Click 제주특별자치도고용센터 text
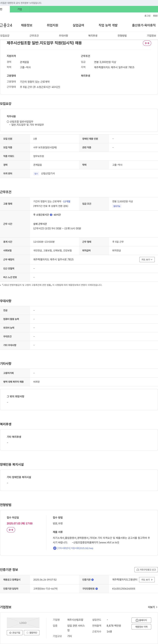The image size is (158, 644). click(x=125, y=580)
